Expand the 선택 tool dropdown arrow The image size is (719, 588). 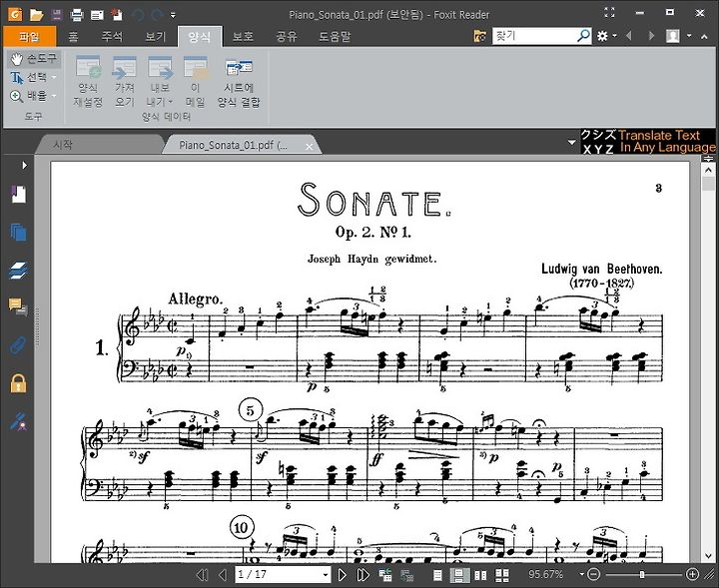(x=54, y=77)
